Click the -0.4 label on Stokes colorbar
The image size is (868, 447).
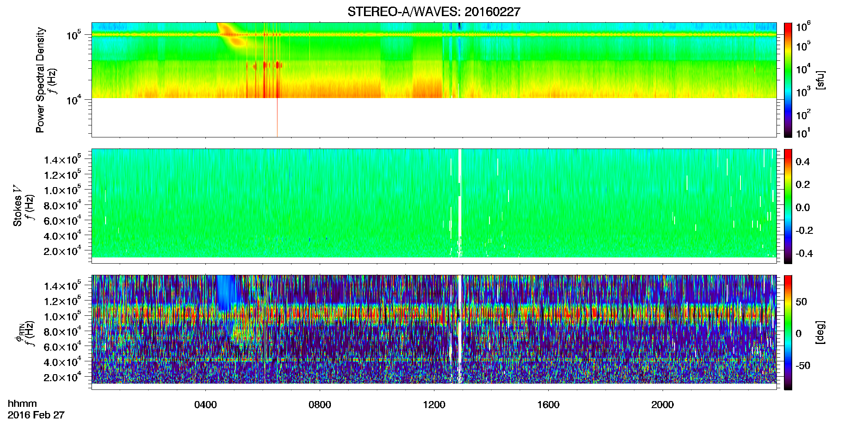pyautogui.click(x=804, y=253)
